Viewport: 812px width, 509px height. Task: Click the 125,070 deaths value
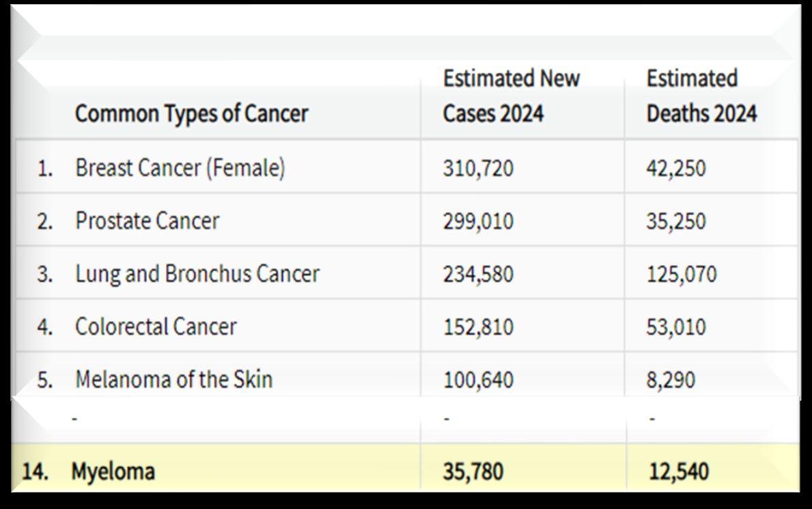[x=682, y=274]
